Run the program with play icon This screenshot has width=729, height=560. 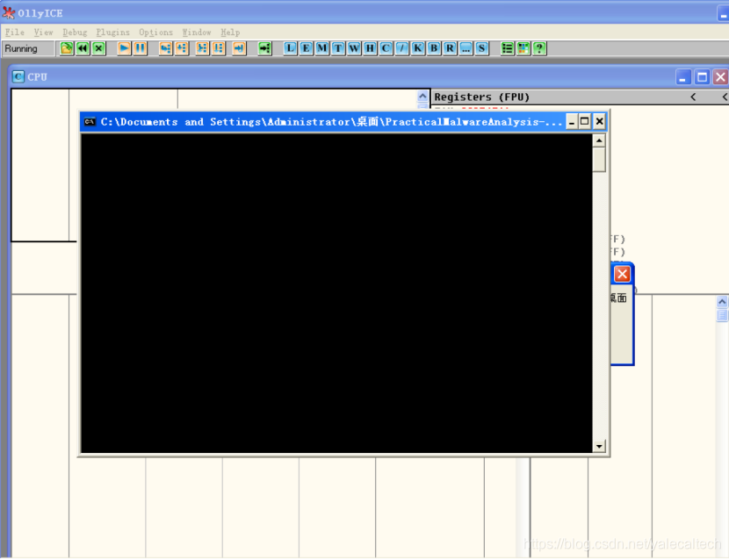[x=124, y=48]
